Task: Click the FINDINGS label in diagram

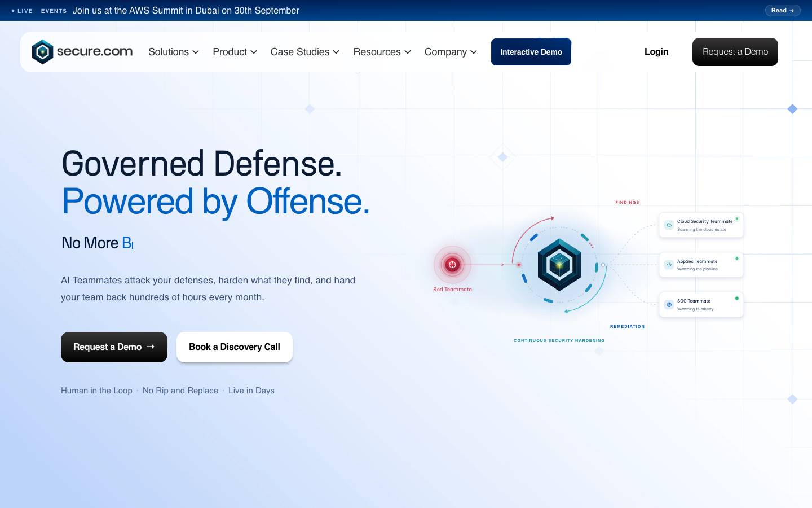Action: [627, 202]
